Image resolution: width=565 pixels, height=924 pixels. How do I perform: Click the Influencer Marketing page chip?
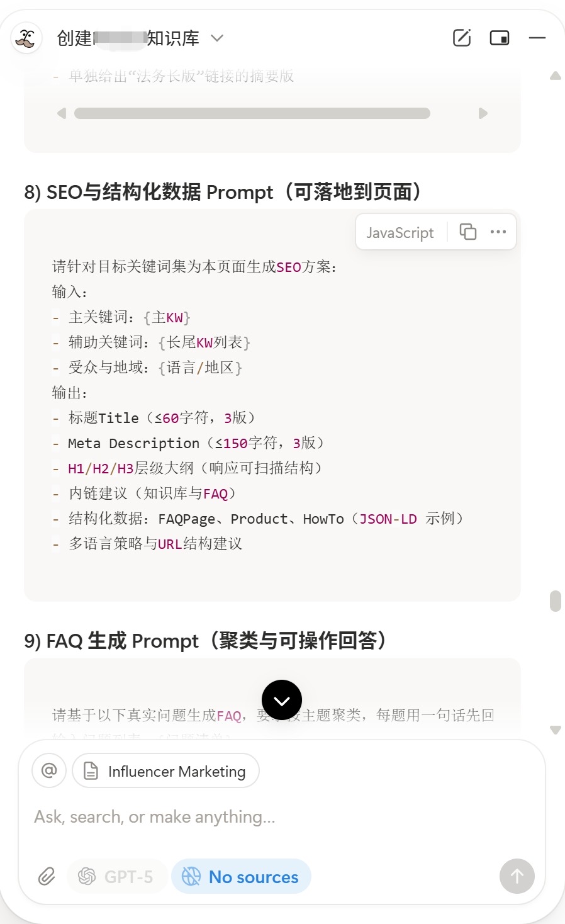coord(166,771)
